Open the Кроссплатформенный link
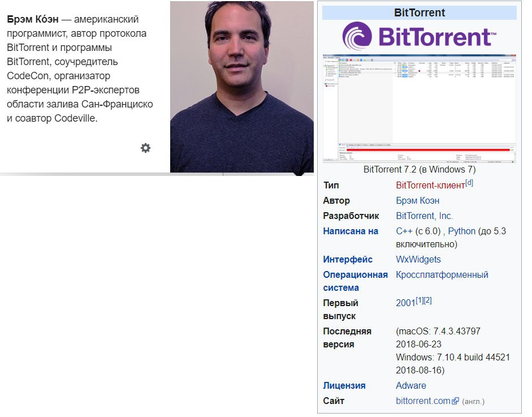This screenshot has width=532, height=417. click(442, 275)
